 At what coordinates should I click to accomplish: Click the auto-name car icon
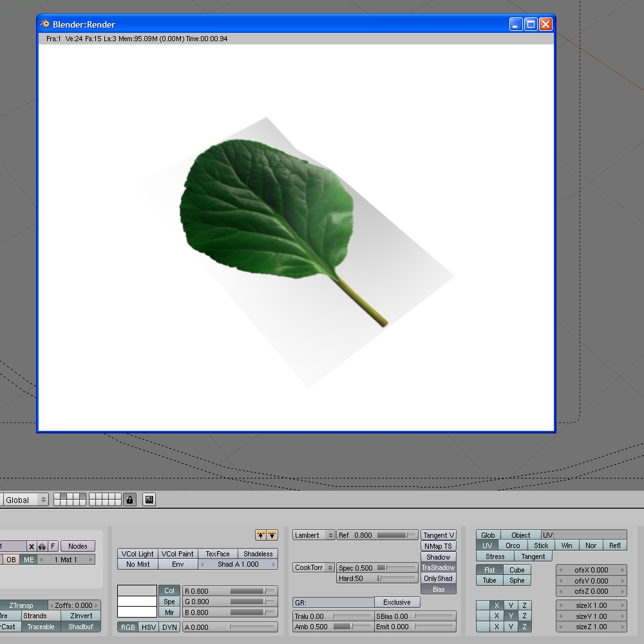(42, 546)
